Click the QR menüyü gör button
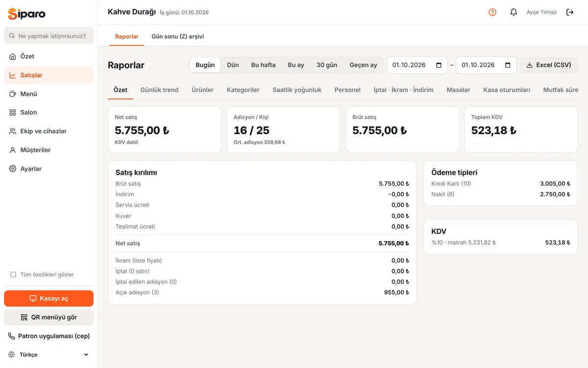588x368 pixels. point(49,317)
